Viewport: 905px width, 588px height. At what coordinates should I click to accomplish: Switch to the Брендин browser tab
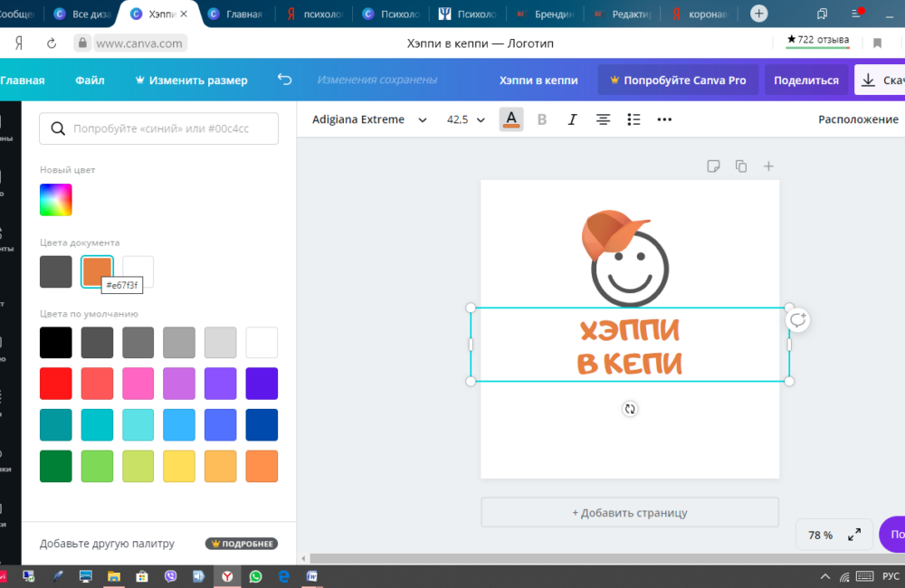click(546, 14)
